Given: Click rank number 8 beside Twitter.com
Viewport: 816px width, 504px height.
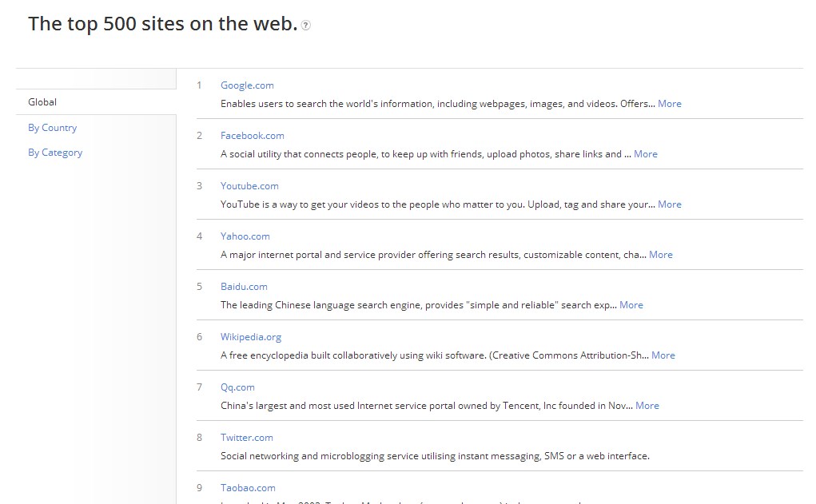Looking at the screenshot, I should point(199,438).
